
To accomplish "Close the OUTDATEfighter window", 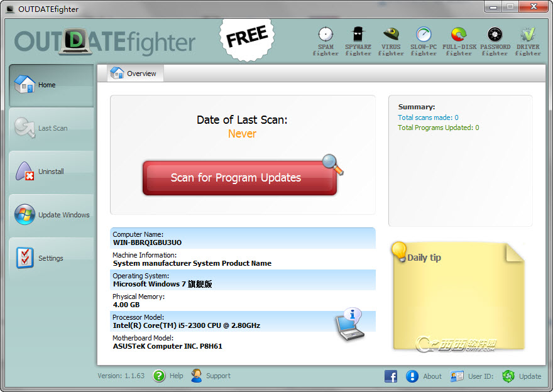I will [x=534, y=6].
